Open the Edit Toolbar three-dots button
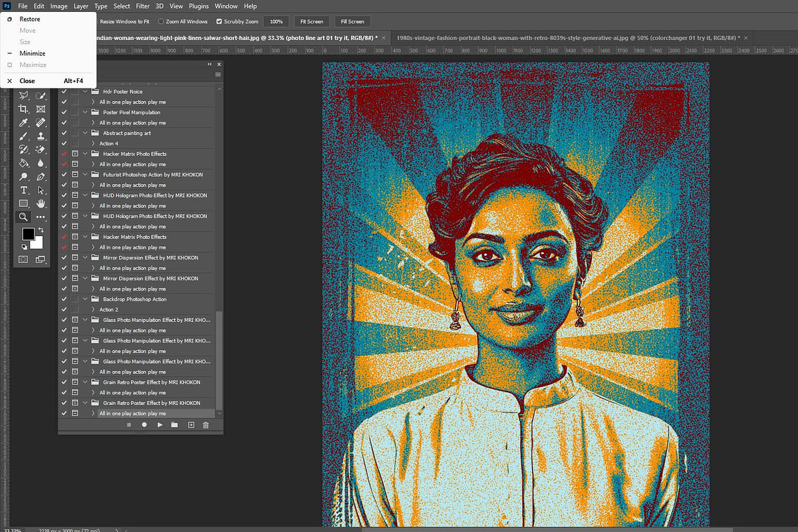The height and width of the screenshot is (532, 798). coord(41,217)
